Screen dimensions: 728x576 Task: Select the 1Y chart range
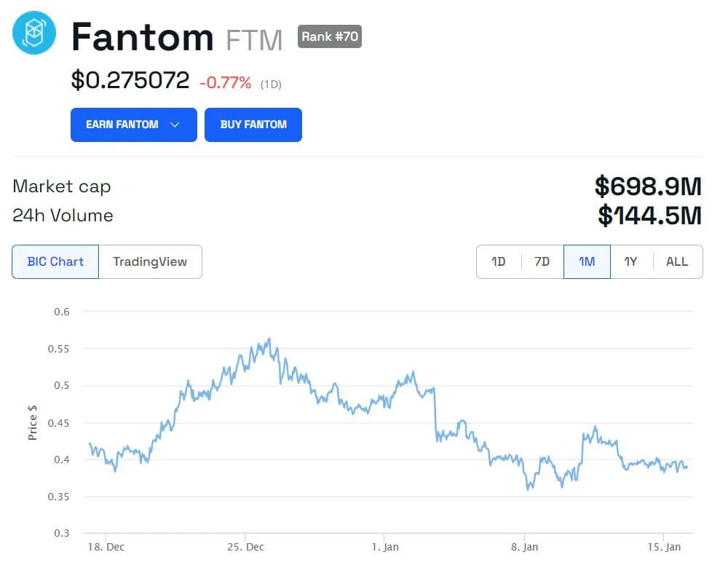tap(631, 261)
